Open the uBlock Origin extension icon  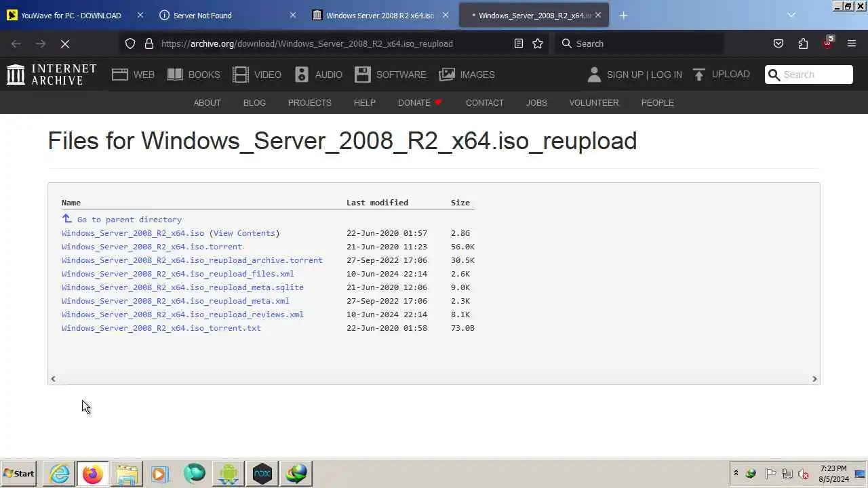click(827, 43)
